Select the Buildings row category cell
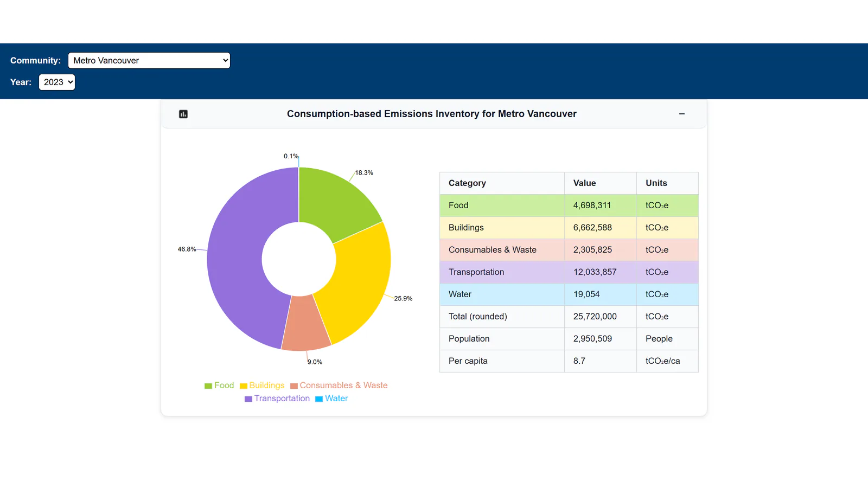The width and height of the screenshot is (868, 488). coord(502,228)
